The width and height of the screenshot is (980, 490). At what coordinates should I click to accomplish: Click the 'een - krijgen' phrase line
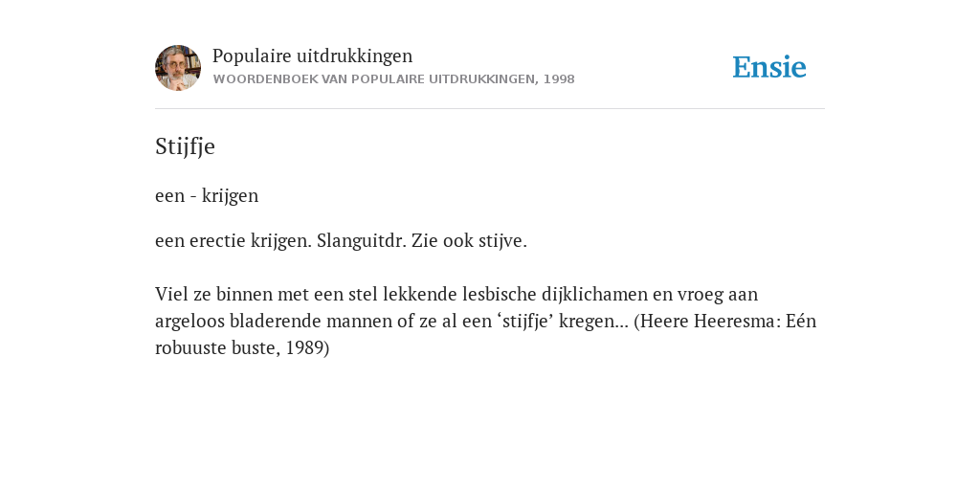(x=207, y=195)
